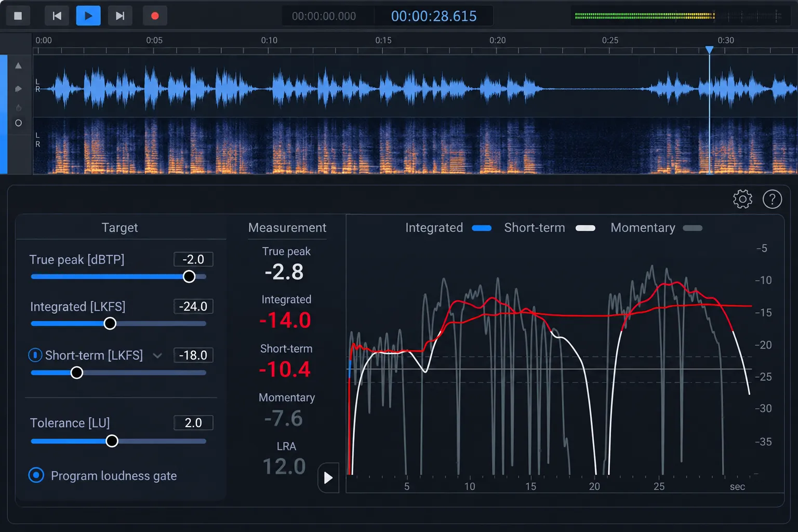Select the upward triangle icon in the track sidebar
The width and height of the screenshot is (798, 532).
tap(18, 65)
